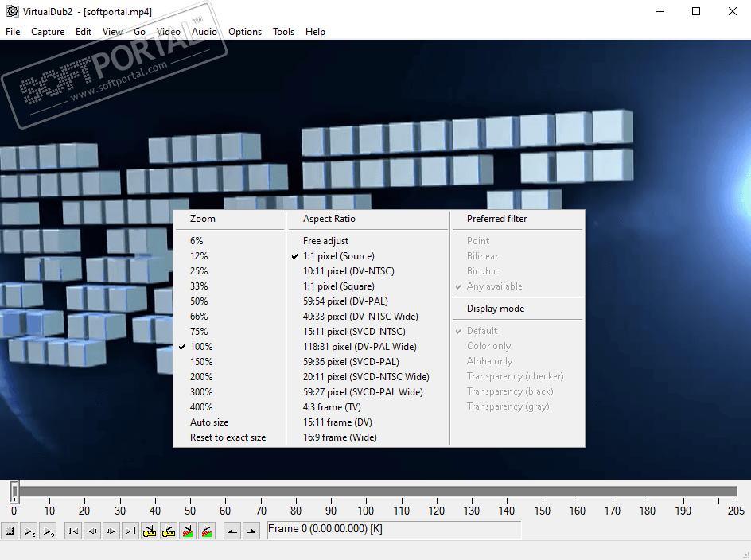Image resolution: width=751 pixels, height=560 pixels.
Task: Set zoom to 25%
Action: 230,271
